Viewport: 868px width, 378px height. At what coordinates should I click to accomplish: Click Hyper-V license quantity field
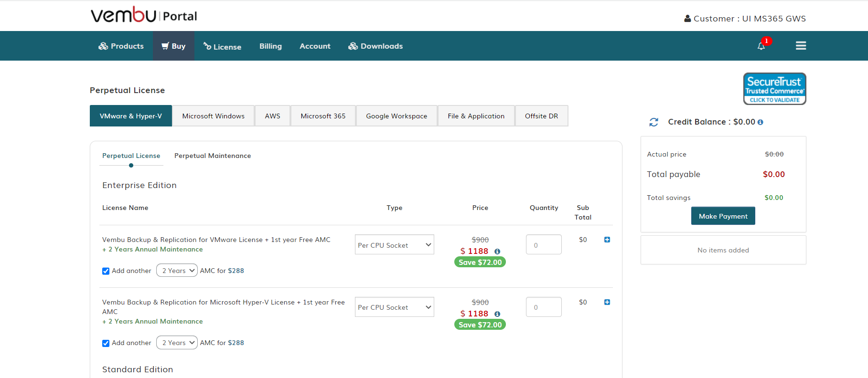(x=544, y=307)
